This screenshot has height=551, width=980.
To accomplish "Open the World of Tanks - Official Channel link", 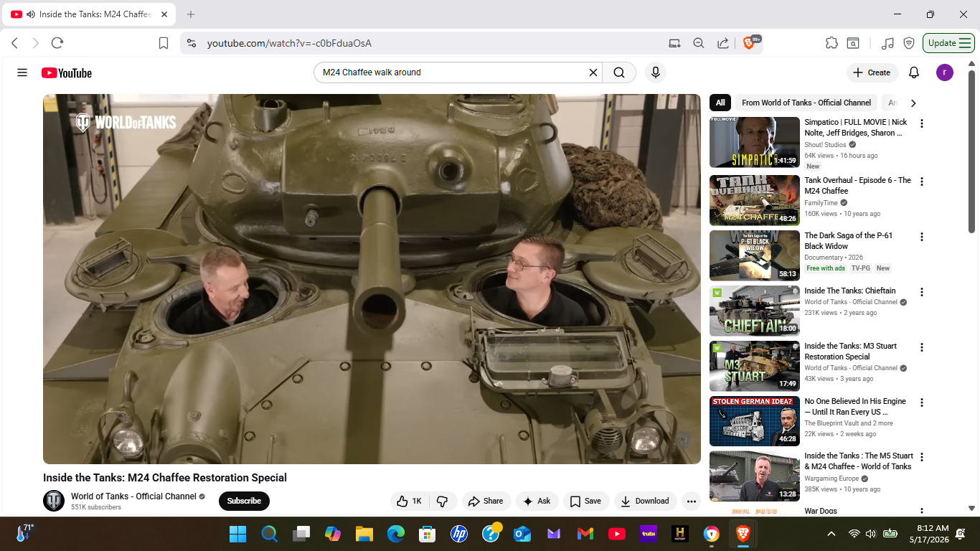I will pos(133,496).
